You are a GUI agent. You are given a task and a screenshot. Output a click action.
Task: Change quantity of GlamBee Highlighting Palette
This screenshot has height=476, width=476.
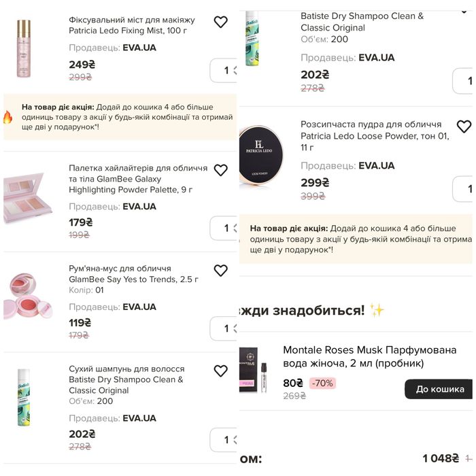tap(224, 228)
